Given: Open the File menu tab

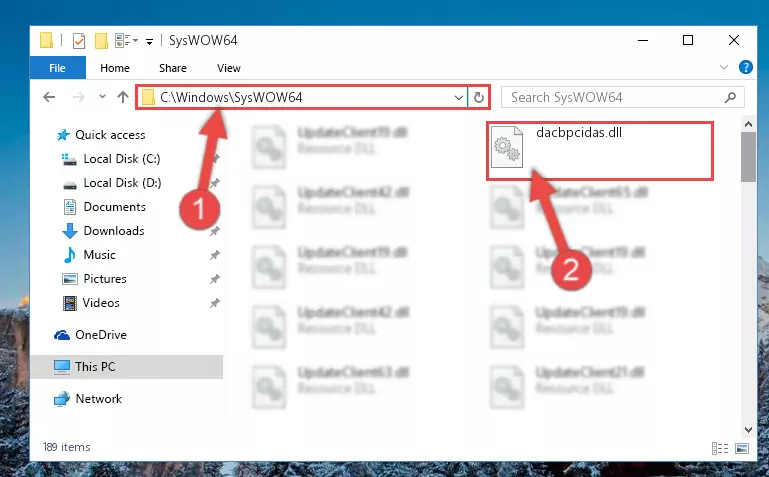Looking at the screenshot, I should pos(57,68).
